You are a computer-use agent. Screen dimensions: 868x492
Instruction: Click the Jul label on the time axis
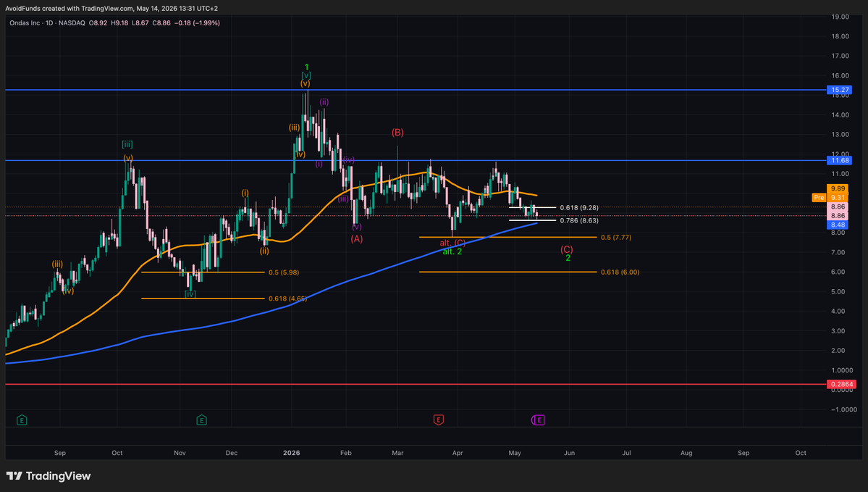pyautogui.click(x=627, y=453)
